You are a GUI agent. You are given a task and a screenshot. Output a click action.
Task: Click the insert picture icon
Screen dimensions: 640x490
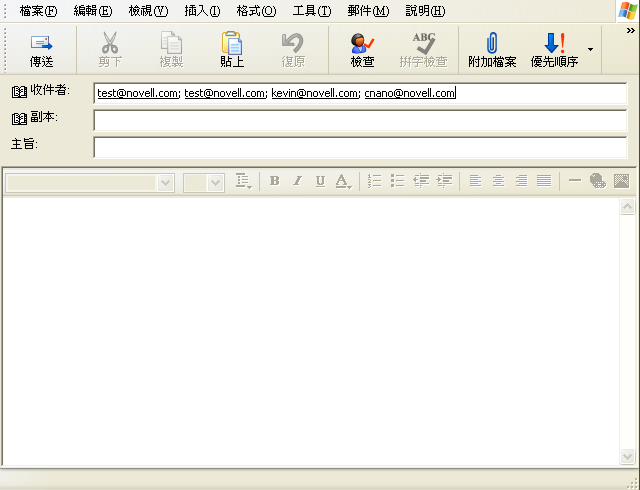tap(621, 180)
